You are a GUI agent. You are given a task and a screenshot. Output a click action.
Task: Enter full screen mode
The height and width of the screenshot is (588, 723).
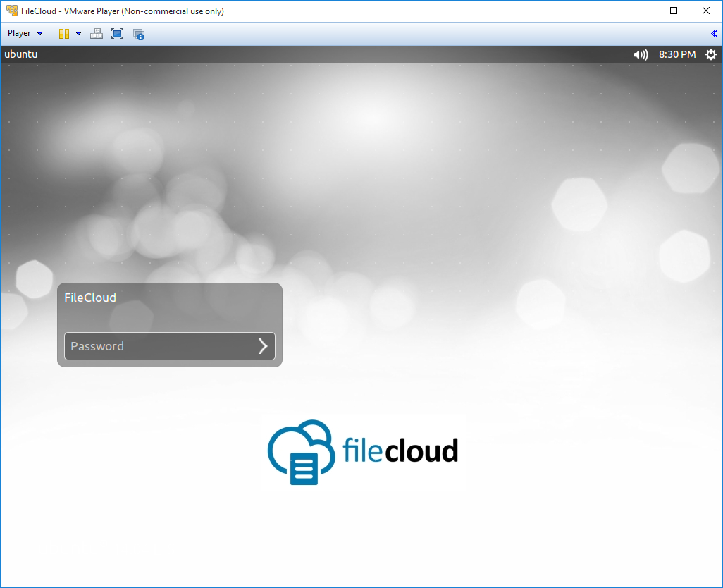point(117,34)
